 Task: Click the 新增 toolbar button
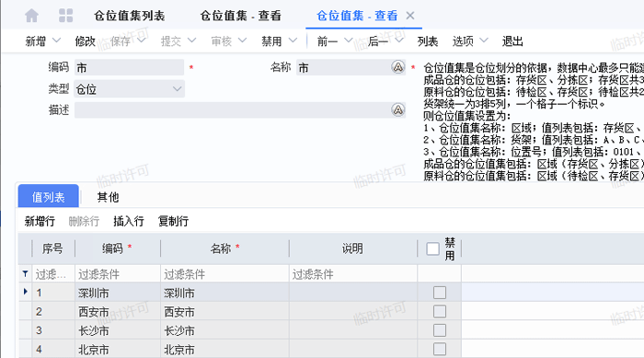coord(36,41)
